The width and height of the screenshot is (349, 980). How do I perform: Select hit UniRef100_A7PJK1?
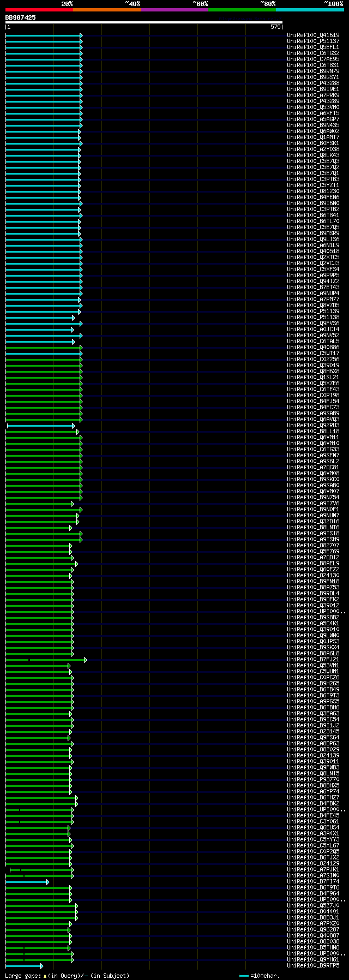313,870
